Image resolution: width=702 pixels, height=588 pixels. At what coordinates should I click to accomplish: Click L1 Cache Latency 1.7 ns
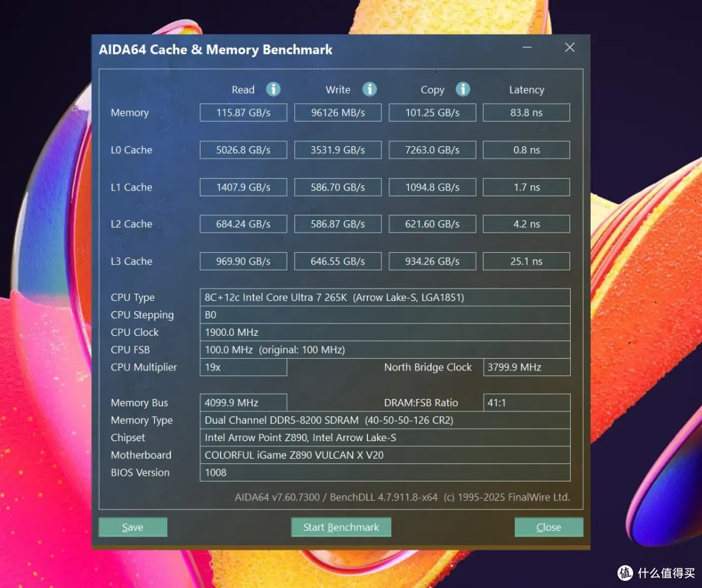coord(526,187)
